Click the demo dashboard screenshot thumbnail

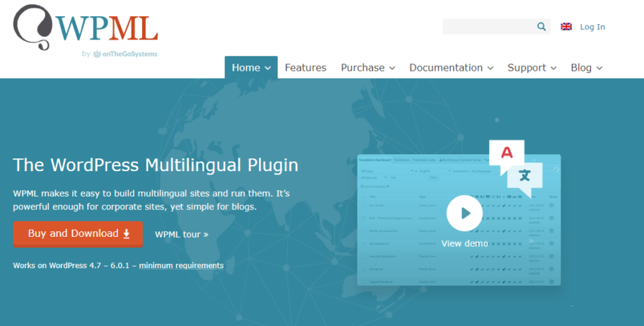459,220
